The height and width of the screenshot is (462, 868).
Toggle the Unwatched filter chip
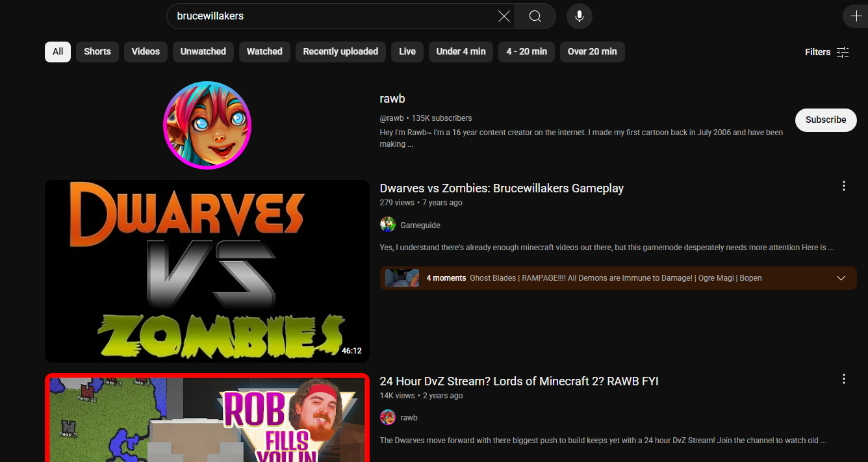(203, 52)
